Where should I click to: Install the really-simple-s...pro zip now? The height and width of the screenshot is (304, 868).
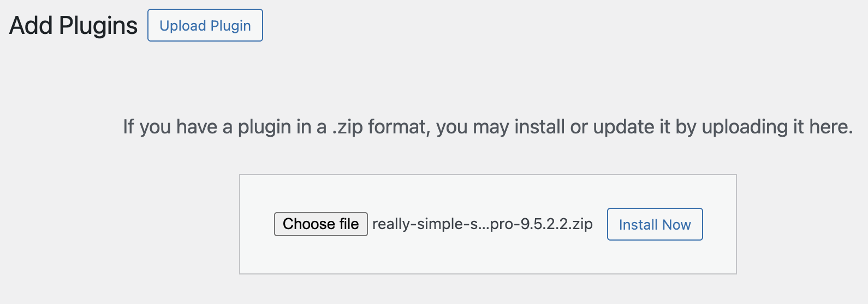click(x=655, y=224)
